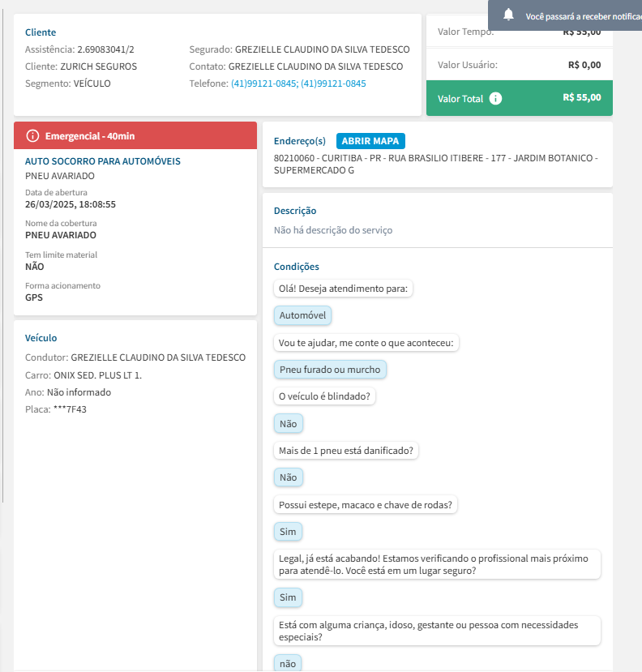Open the map with ABRIR MAPA
The width and height of the screenshot is (642, 672).
[370, 141]
